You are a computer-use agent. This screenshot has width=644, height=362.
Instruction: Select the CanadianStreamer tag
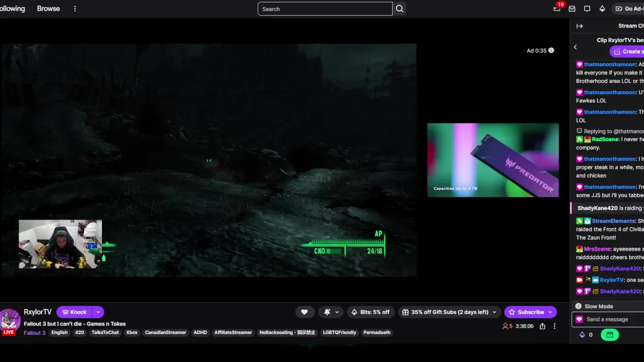[166, 332]
